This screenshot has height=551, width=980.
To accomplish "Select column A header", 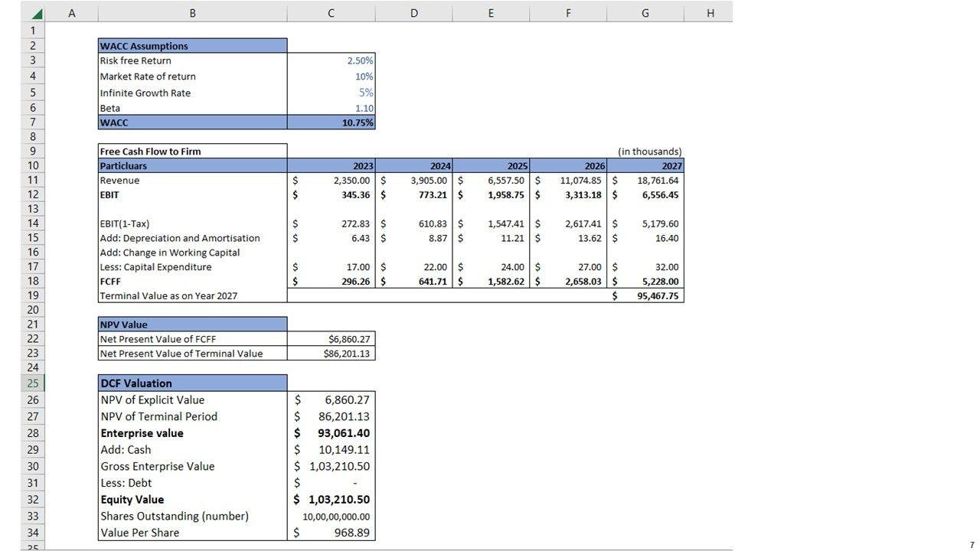I will [72, 13].
